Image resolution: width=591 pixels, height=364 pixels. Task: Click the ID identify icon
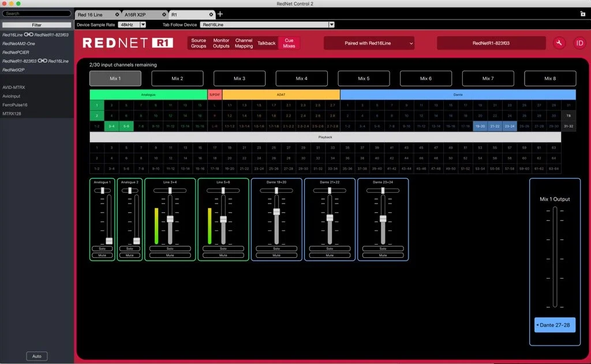579,43
